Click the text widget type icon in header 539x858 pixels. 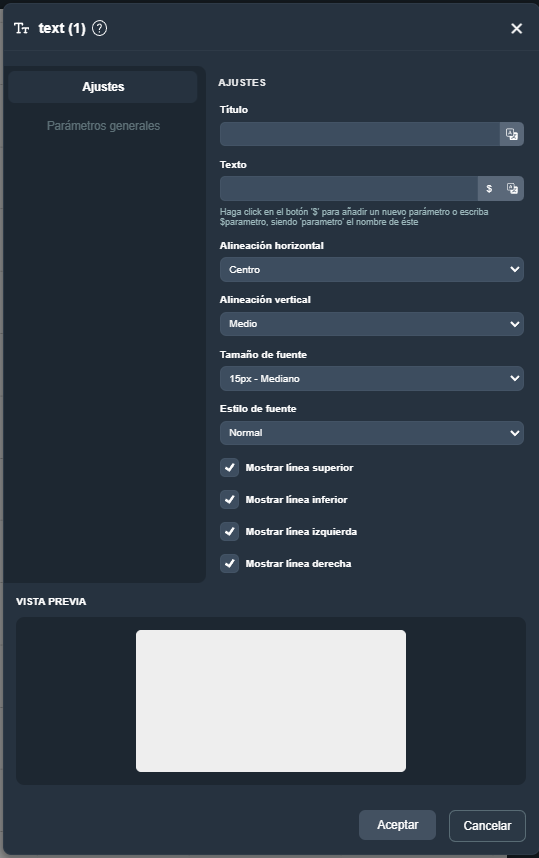21,28
